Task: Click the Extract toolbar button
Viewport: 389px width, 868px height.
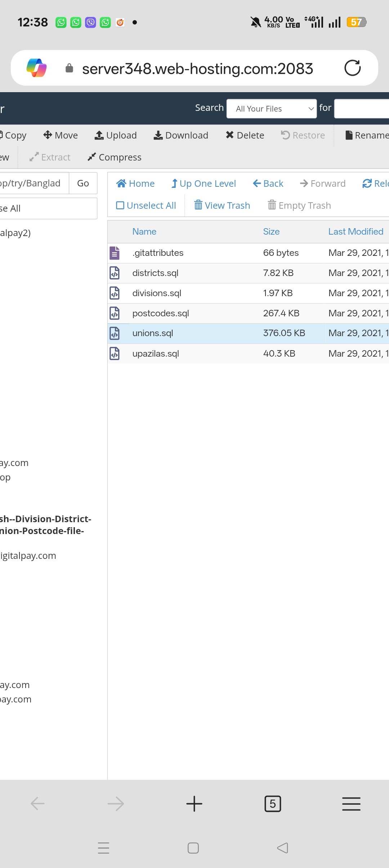Action: [50, 157]
